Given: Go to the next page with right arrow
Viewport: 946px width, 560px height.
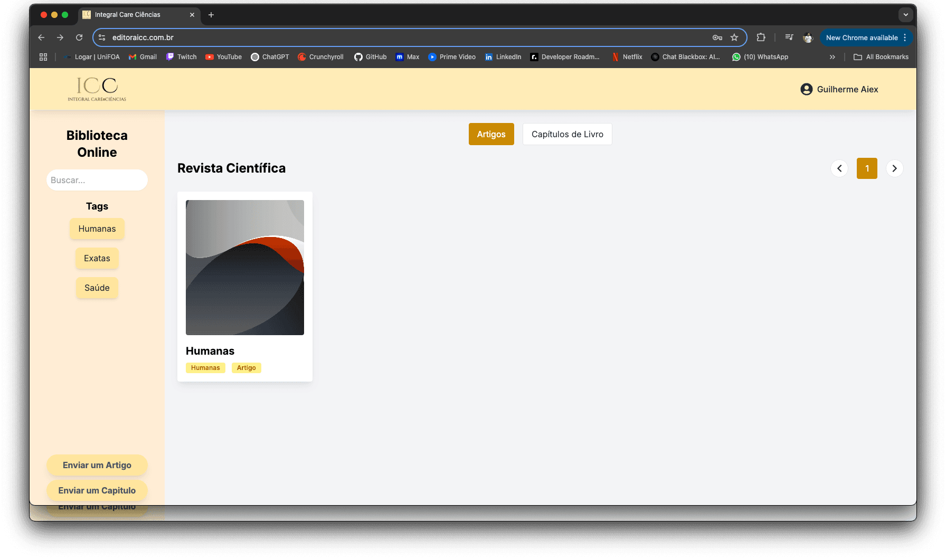Looking at the screenshot, I should pyautogui.click(x=894, y=168).
